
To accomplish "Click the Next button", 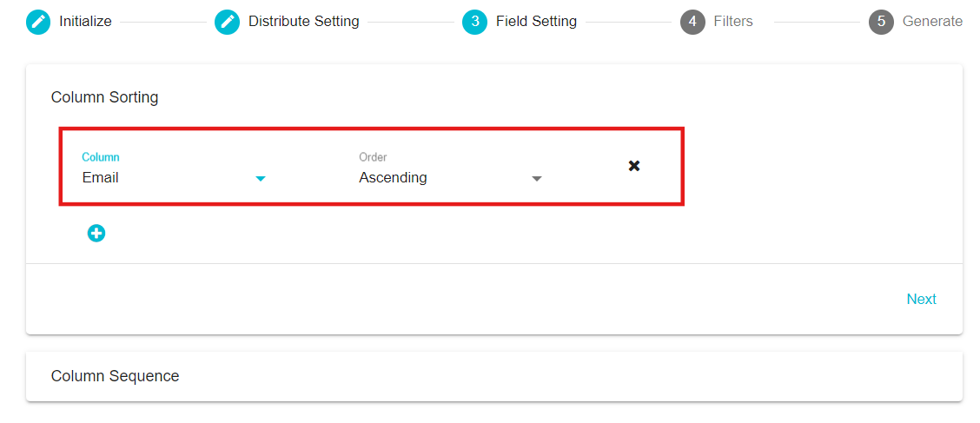I will click(x=921, y=300).
